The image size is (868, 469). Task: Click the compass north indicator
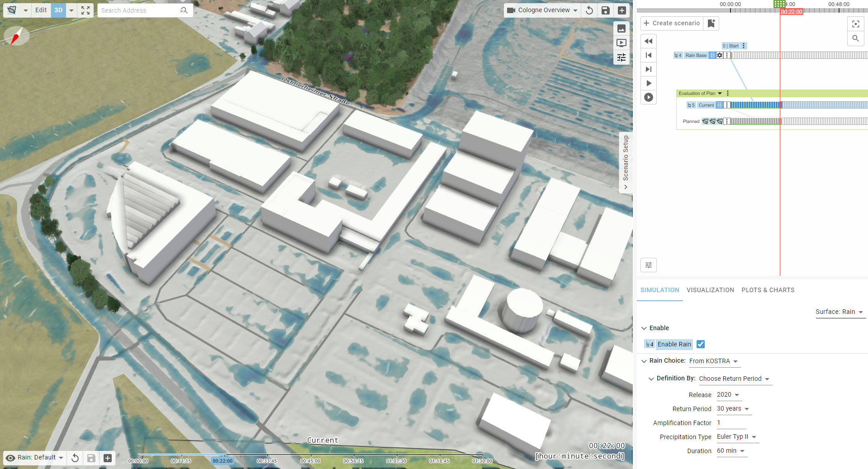pos(16,36)
